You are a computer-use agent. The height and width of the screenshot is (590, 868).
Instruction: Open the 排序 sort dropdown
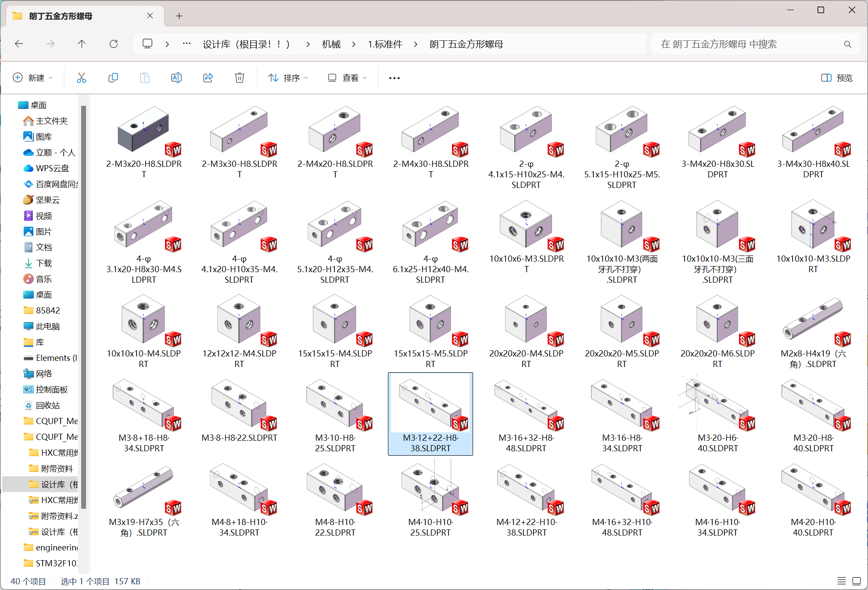[288, 78]
